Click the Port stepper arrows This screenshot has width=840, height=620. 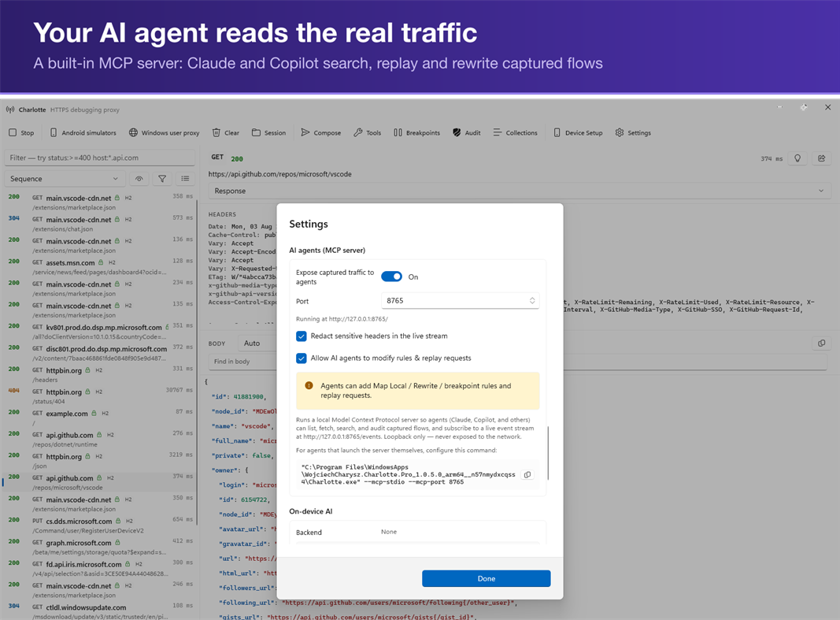[x=532, y=301]
